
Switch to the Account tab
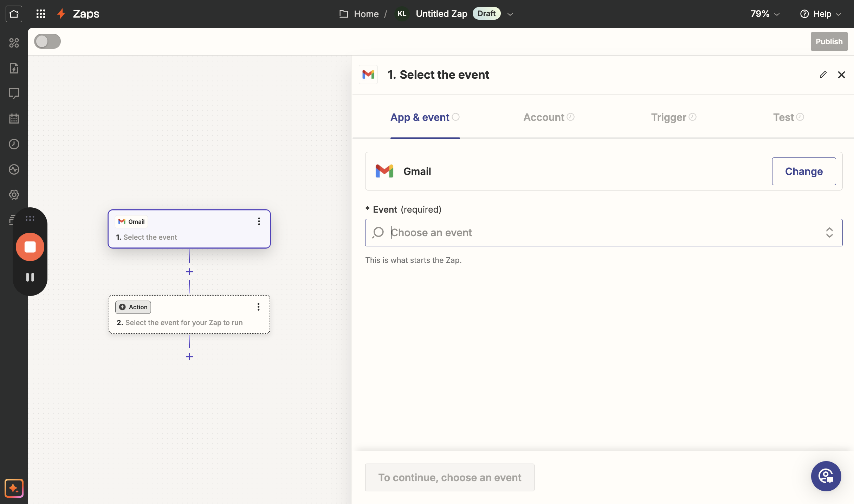(x=549, y=117)
